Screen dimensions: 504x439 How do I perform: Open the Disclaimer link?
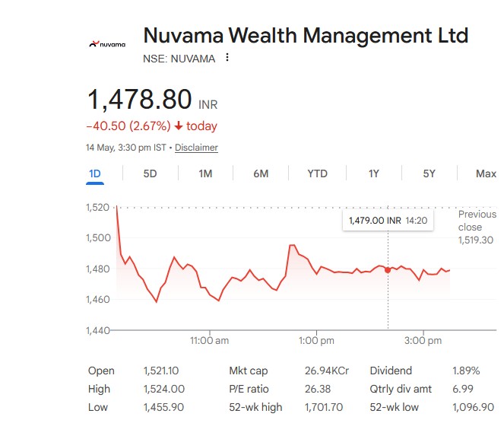[196, 148]
